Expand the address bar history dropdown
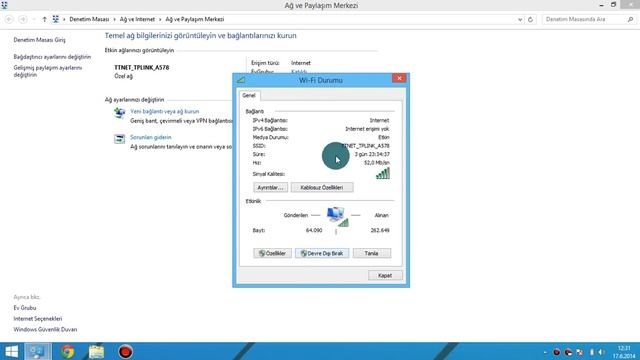 (520, 19)
